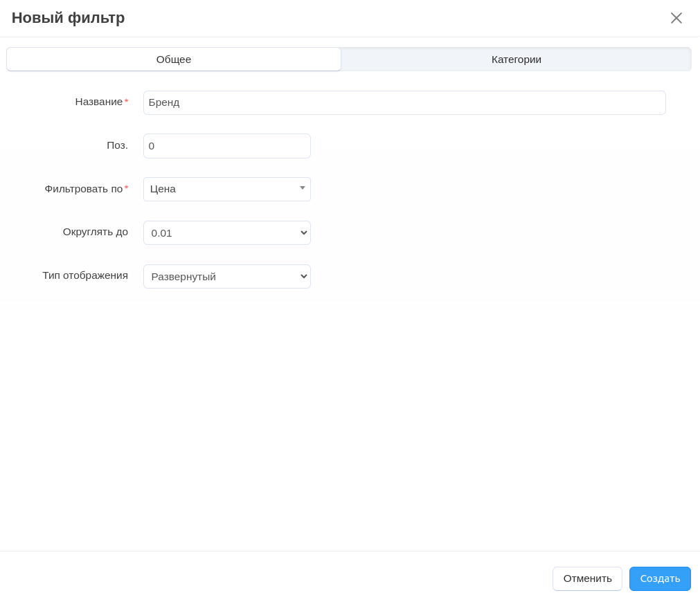Viewport: 700px width, 602px height.
Task: Click the Новый фильтр dialog title
Action: coord(68,18)
